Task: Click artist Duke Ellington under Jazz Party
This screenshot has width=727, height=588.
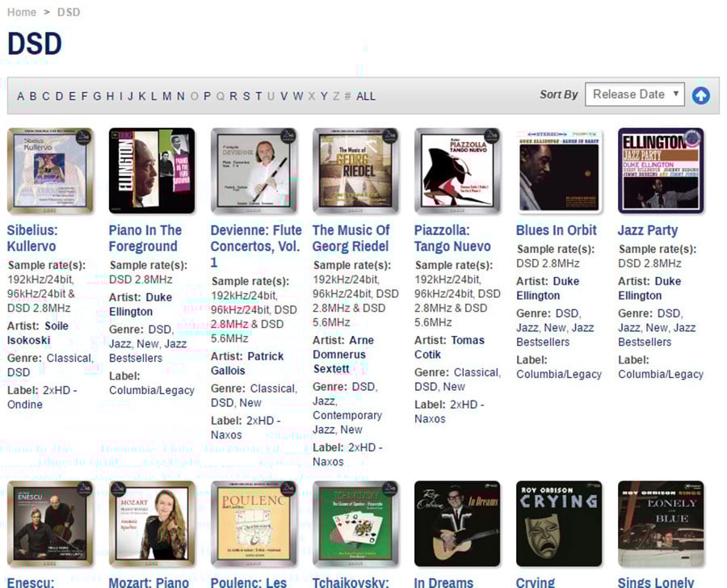Action: [x=649, y=288]
